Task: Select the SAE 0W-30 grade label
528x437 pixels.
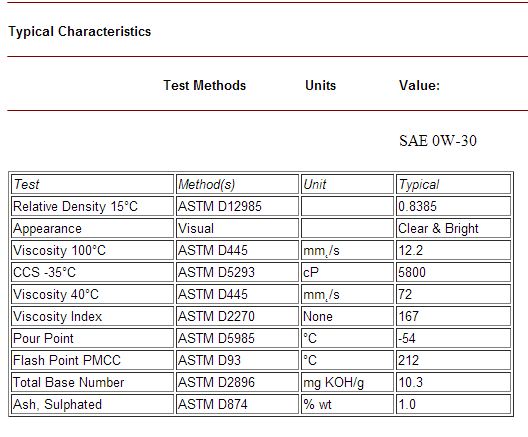Action: pyautogui.click(x=438, y=141)
